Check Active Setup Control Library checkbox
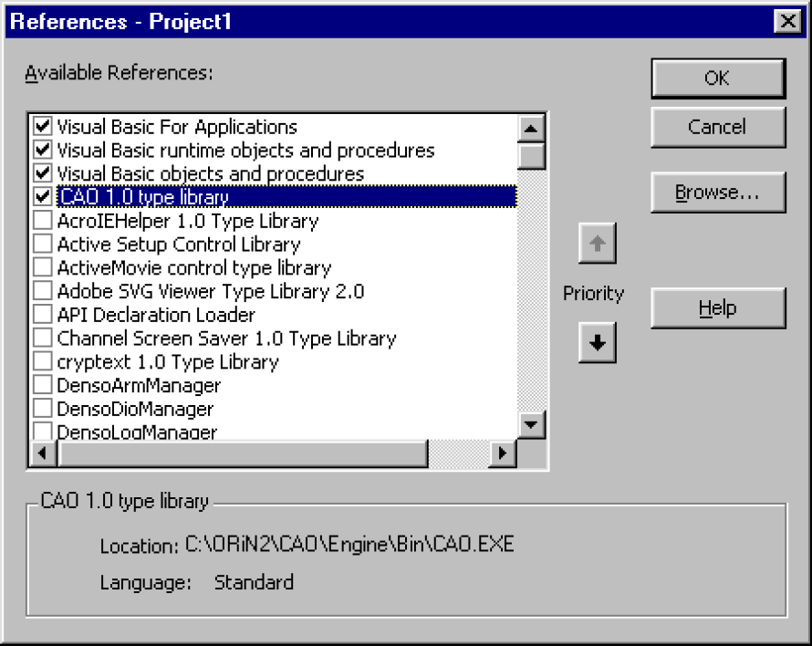 [x=43, y=244]
